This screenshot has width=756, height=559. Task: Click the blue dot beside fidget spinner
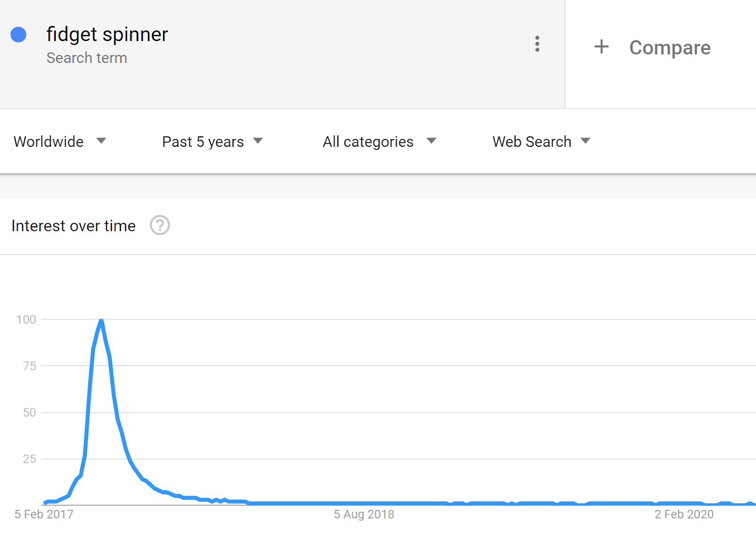[x=18, y=34]
